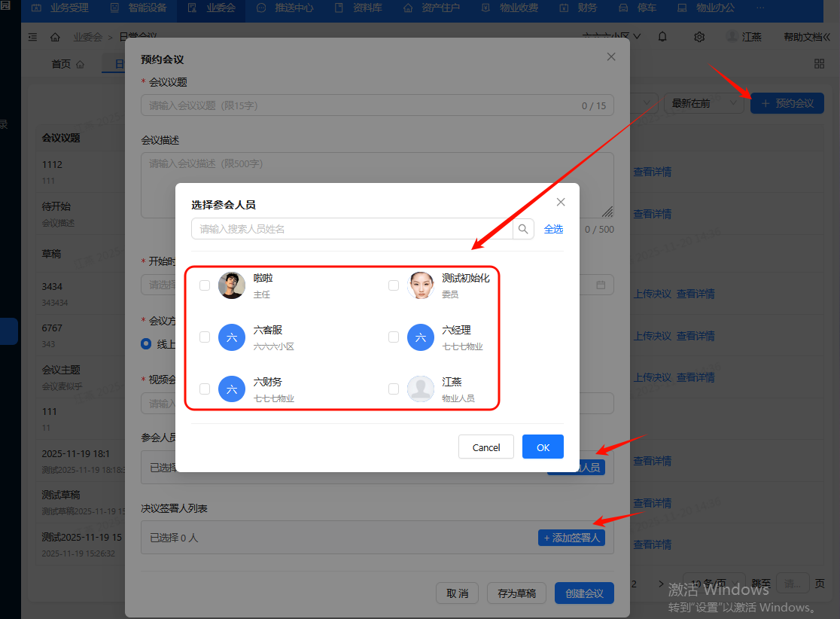Click 上传决议 for meeting 3434
This screenshot has height=619, width=840.
tap(653, 294)
